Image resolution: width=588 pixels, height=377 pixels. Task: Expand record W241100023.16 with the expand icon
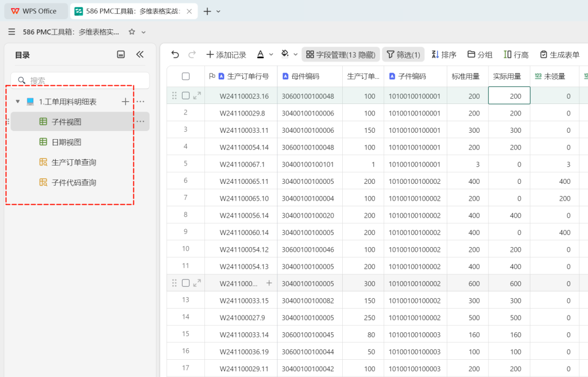(197, 96)
